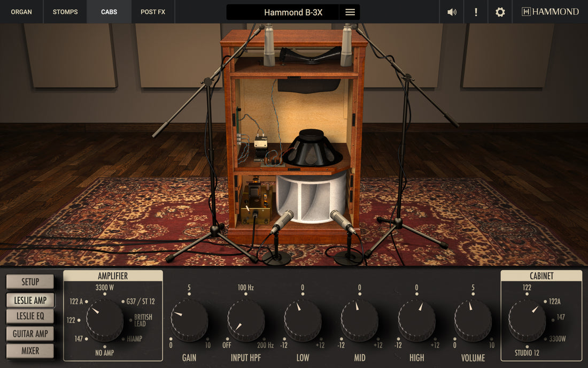Select the 147 amplifier option
The image size is (588, 368).
[x=79, y=339]
